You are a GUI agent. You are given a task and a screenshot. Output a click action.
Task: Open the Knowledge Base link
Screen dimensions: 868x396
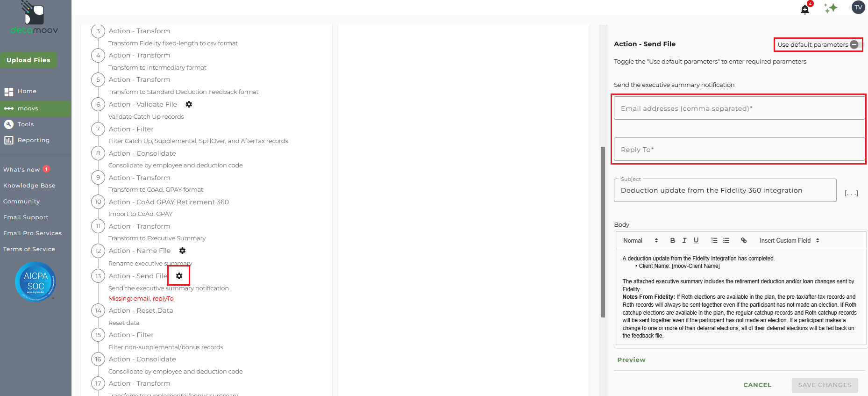coord(29,186)
